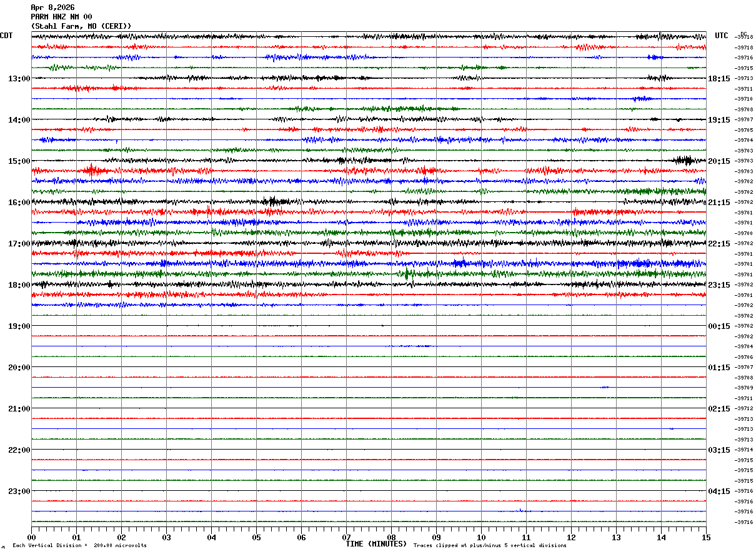Click the Traces clipped at plus/minus 5 note
The height and width of the screenshot is (554, 756).
pyautogui.click(x=490, y=546)
